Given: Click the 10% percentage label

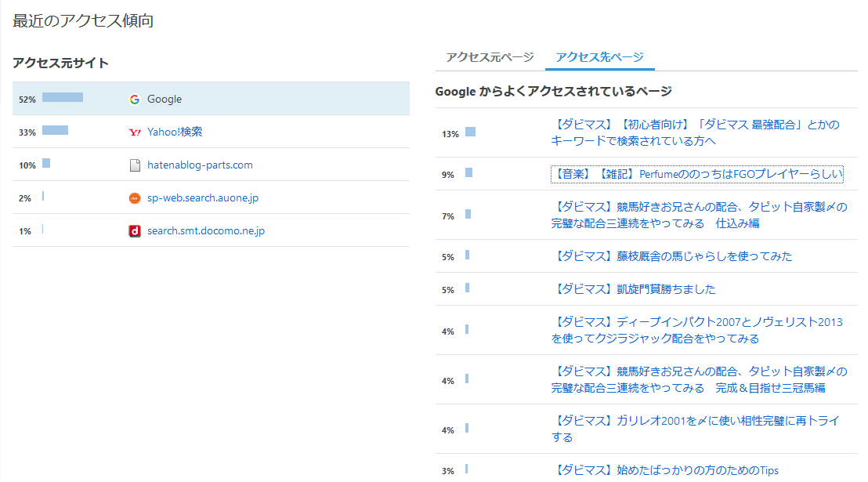Looking at the screenshot, I should [27, 165].
